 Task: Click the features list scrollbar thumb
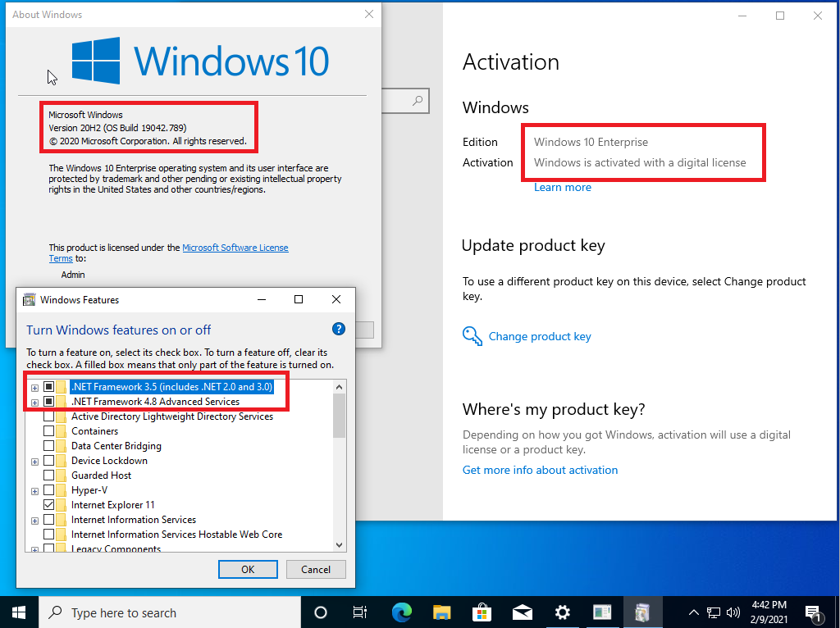[339, 416]
